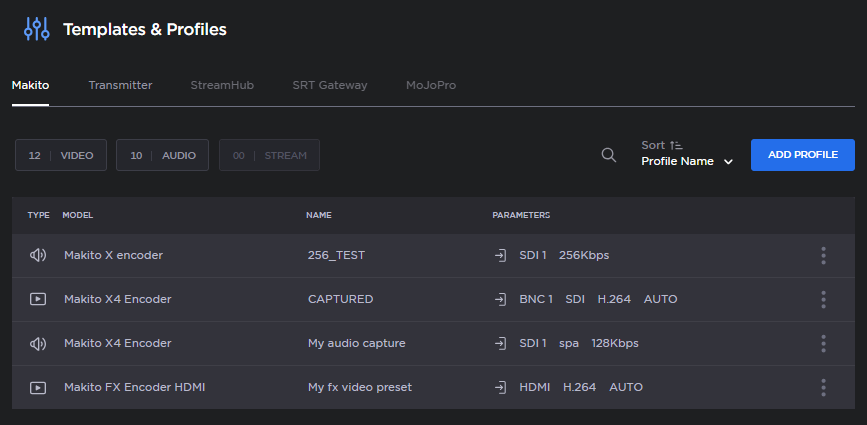867x425 pixels.
Task: Toggle the 12 VIDEO filter
Action: pos(61,155)
